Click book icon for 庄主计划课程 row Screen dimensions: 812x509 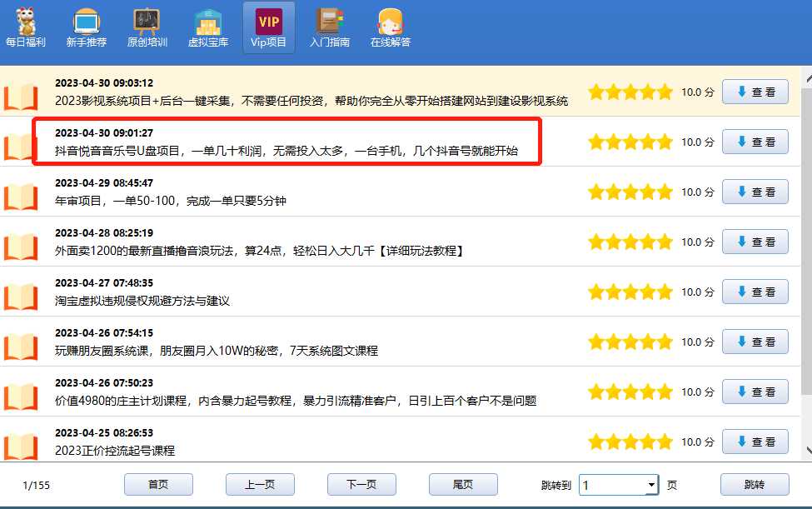[x=21, y=397]
